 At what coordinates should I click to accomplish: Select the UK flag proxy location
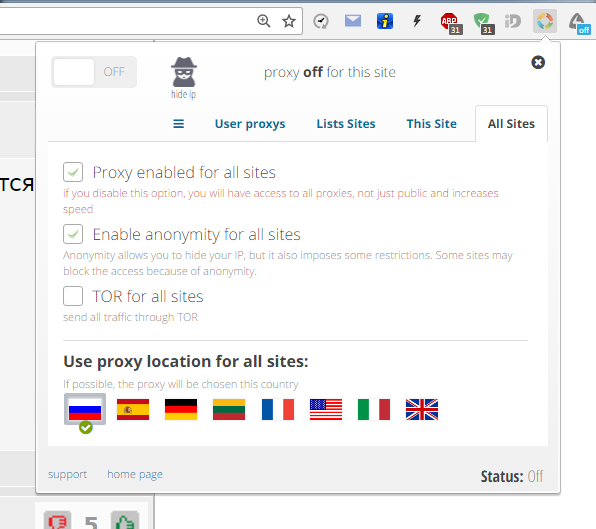[x=422, y=409]
